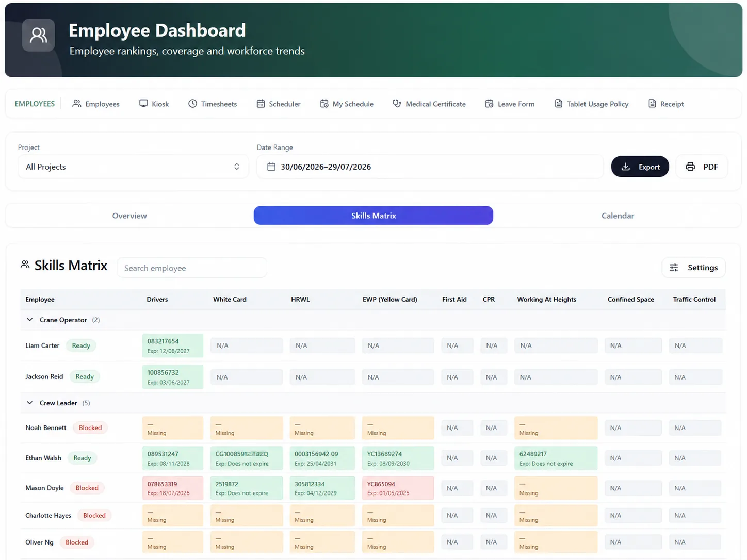Viewport: 747px width, 560px height.
Task: Switch to the Calendar tab
Action: pos(618,216)
